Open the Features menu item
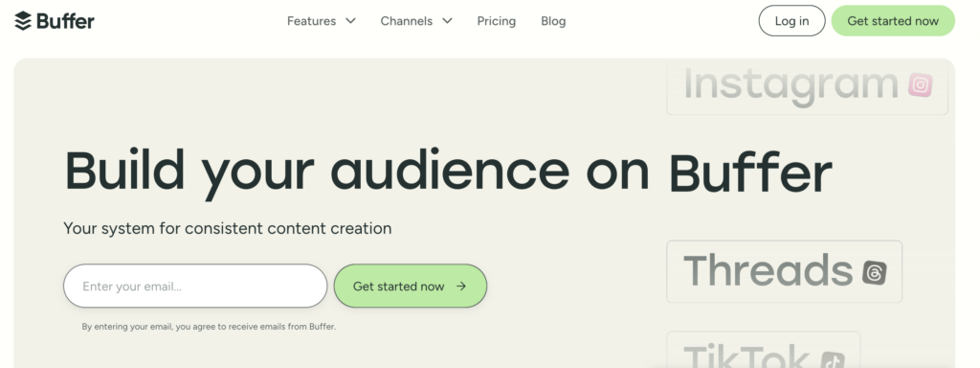This screenshot has height=368, width=980. 311,21
